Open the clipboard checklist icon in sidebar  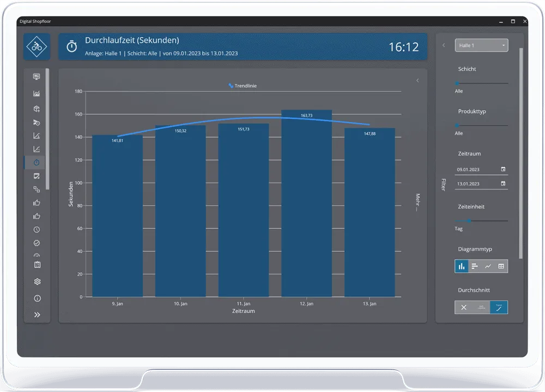tap(37, 265)
